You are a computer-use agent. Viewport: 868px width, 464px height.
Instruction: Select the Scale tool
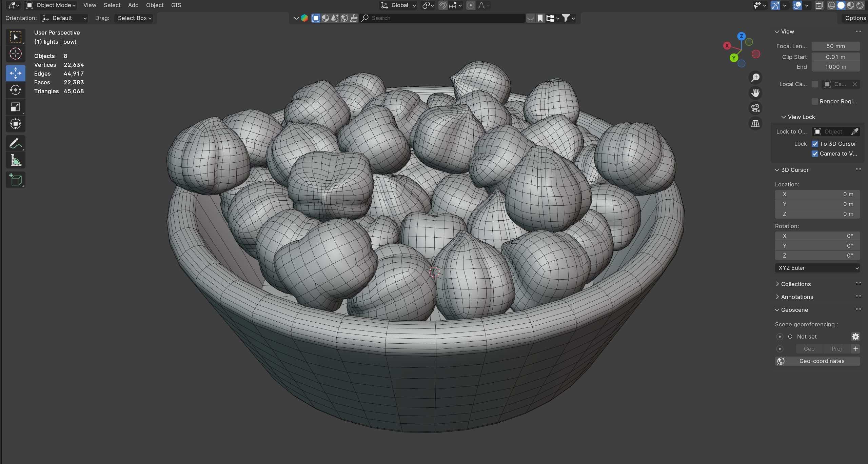tap(15, 107)
